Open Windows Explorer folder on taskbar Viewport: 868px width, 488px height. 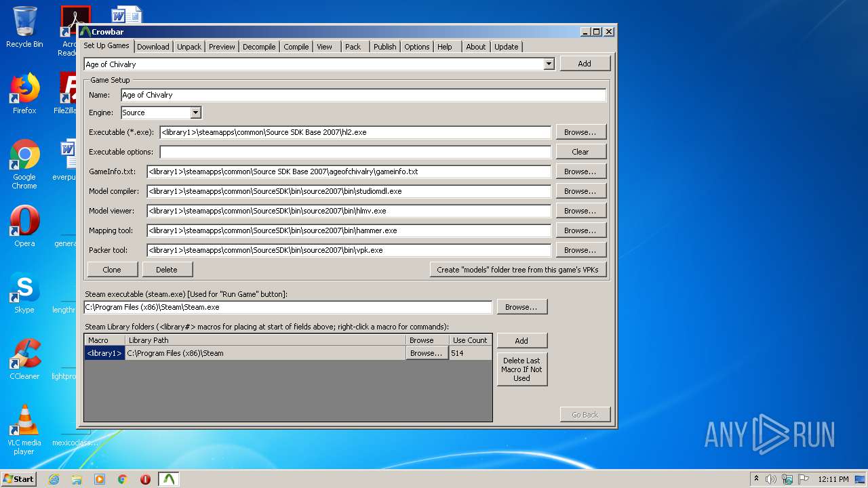point(77,479)
